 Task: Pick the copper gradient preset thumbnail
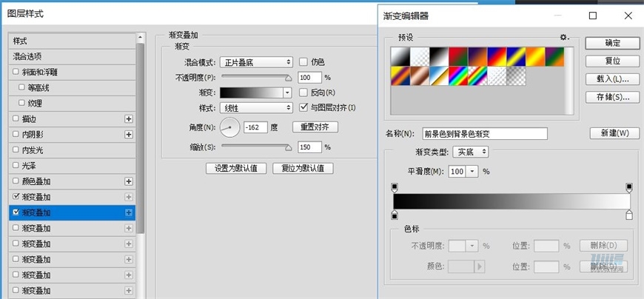point(420,75)
